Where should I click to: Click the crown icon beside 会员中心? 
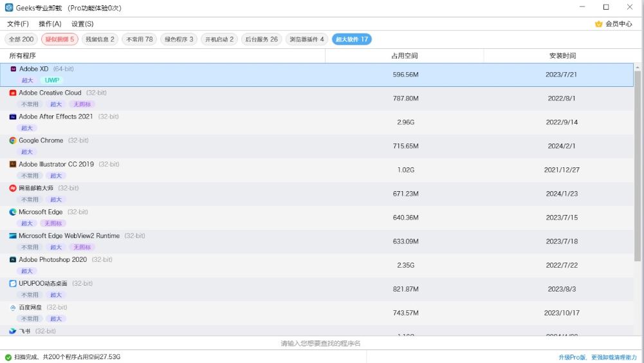(598, 24)
